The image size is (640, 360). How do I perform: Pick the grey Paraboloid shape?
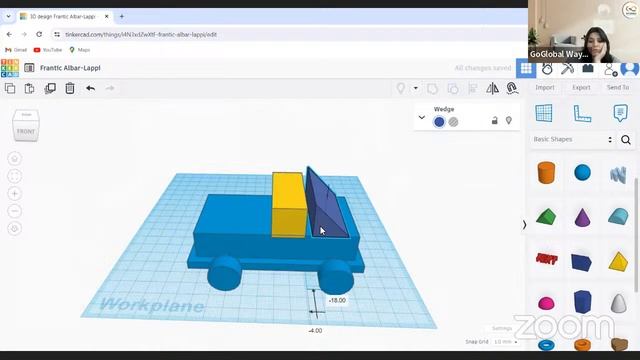[618, 302]
